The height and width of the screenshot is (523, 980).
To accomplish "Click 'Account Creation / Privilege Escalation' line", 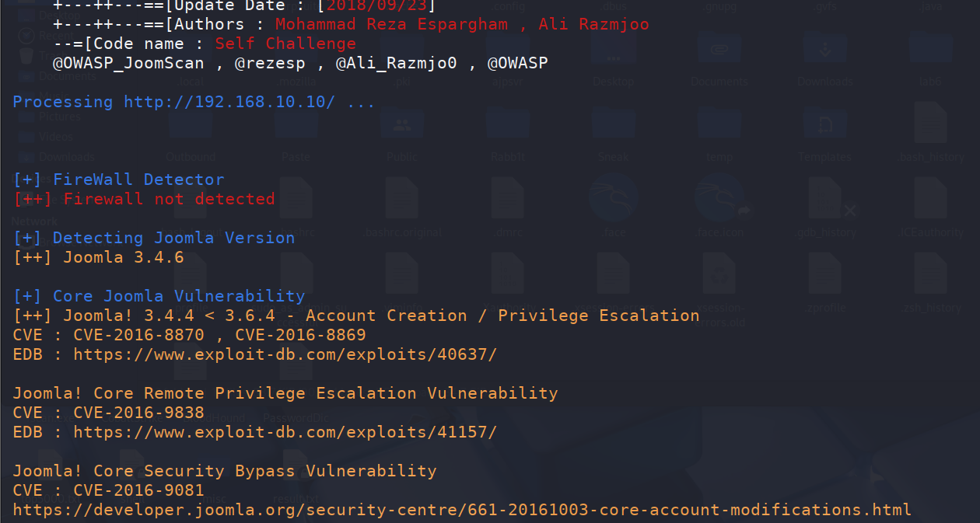I will coord(356,316).
